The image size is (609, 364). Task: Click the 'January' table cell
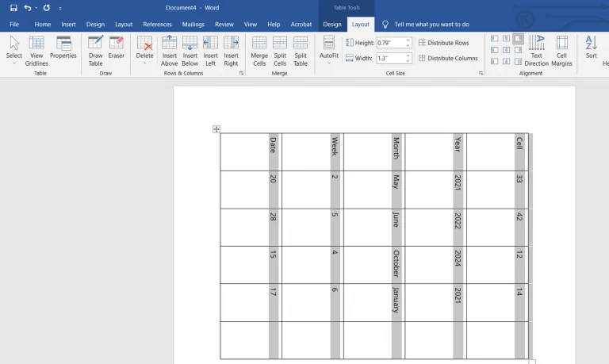pyautogui.click(x=374, y=302)
